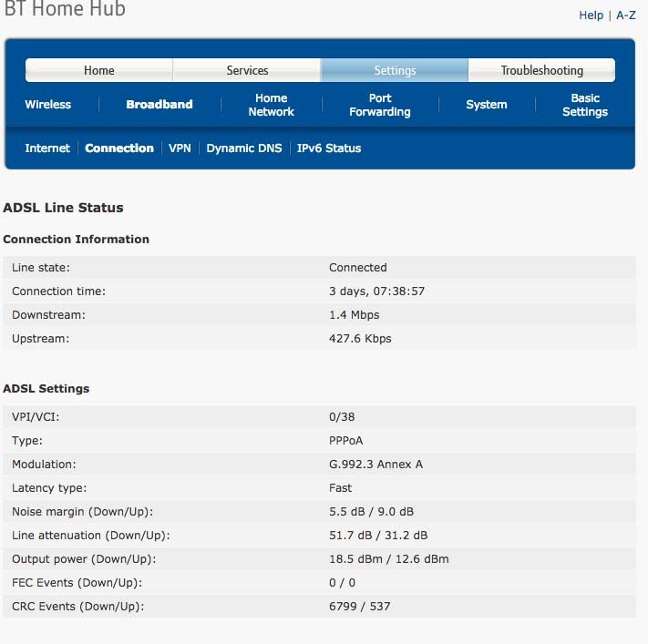Click the VPI/VCI value 0/38
The width and height of the screenshot is (648, 644).
click(x=342, y=417)
